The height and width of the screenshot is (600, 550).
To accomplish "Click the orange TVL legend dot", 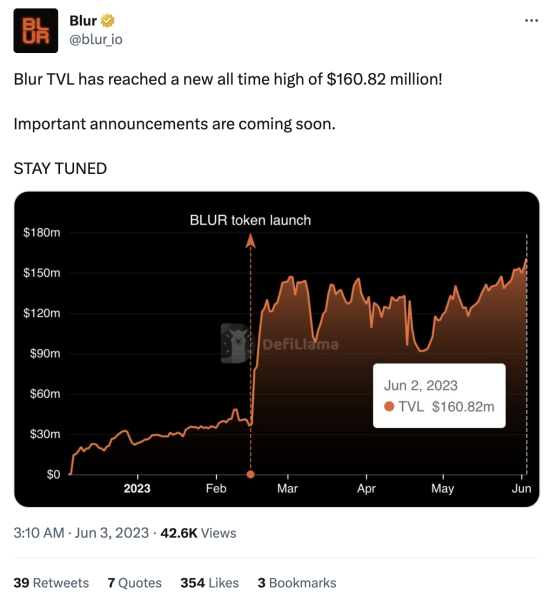I will pos(389,406).
